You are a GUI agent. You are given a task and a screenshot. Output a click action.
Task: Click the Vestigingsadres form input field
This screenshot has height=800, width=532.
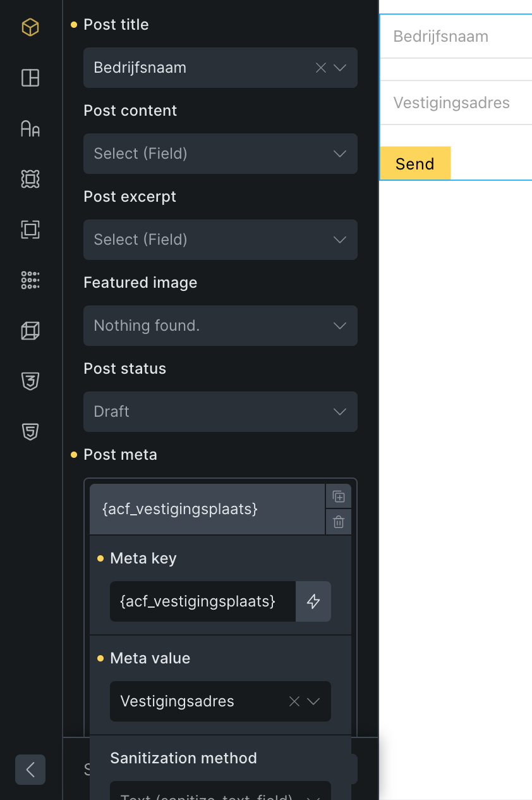click(x=456, y=102)
